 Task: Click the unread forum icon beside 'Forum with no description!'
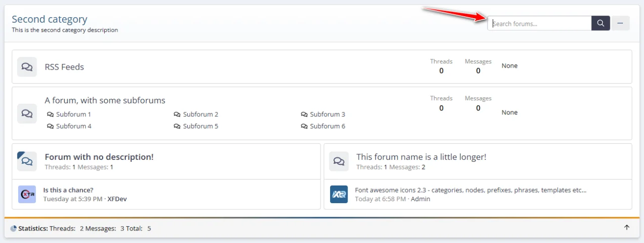(27, 161)
